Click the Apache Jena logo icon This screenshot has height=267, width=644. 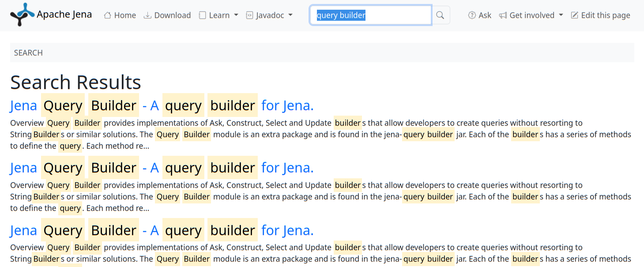[x=23, y=15]
